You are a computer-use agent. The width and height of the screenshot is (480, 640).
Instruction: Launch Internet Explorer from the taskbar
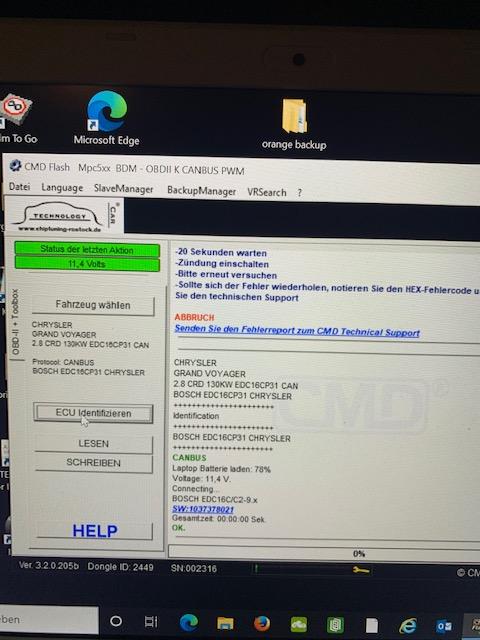pos(407,626)
